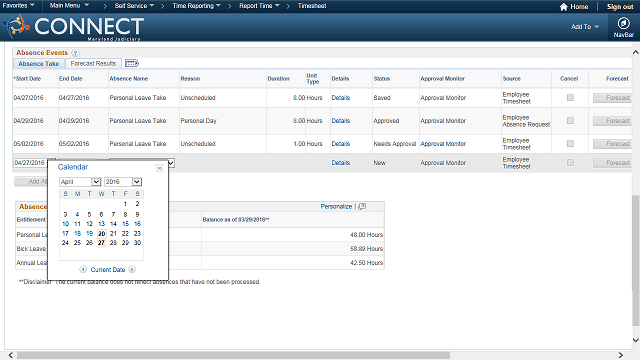Close the Calendar popup
The height and width of the screenshot is (360, 640).
pos(160,168)
